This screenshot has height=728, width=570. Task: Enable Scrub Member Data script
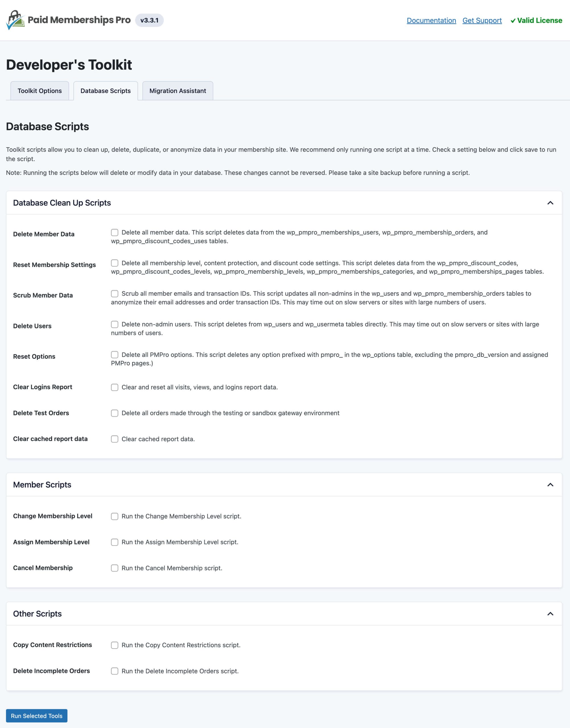(x=115, y=294)
